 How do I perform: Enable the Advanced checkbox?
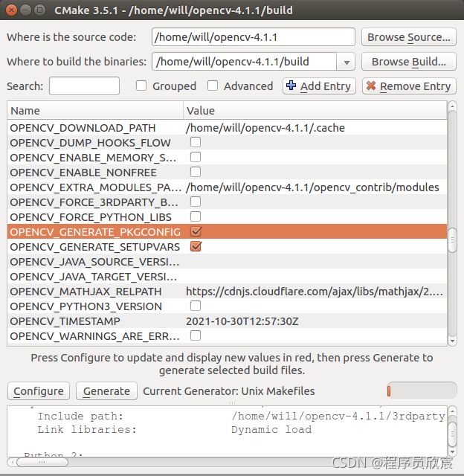click(213, 86)
